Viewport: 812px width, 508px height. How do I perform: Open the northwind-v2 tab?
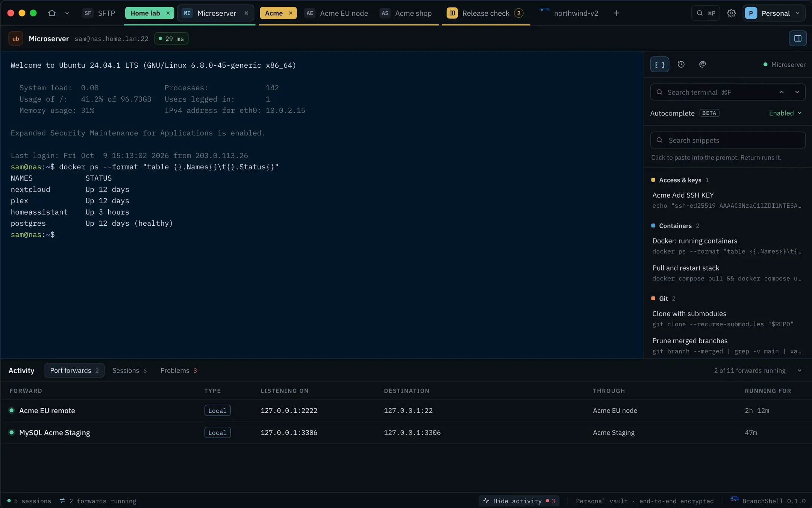[569, 13]
